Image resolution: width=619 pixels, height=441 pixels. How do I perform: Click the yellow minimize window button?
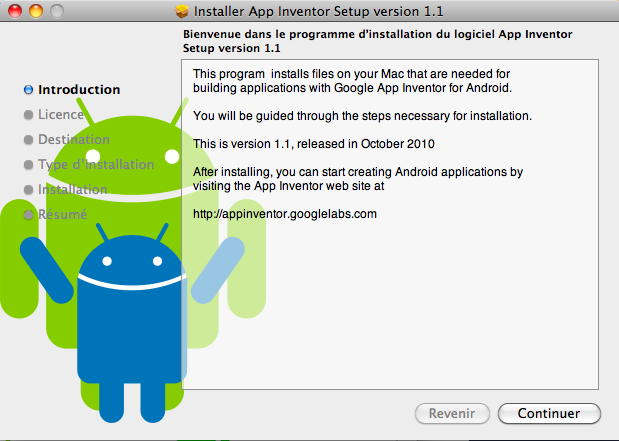click(36, 11)
